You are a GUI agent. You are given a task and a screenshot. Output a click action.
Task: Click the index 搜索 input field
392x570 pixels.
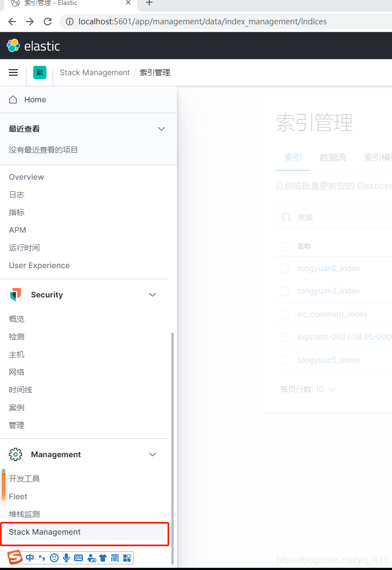(x=334, y=217)
